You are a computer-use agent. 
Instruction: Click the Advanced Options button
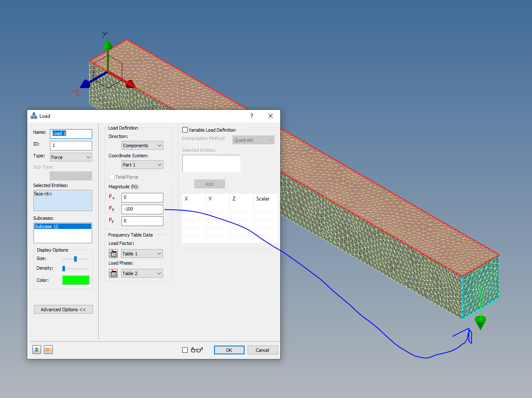coord(63,309)
